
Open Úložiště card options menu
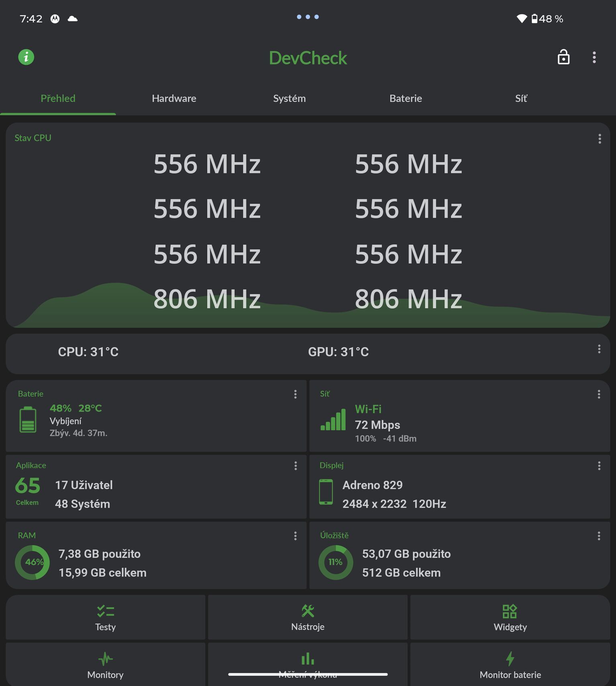599,536
